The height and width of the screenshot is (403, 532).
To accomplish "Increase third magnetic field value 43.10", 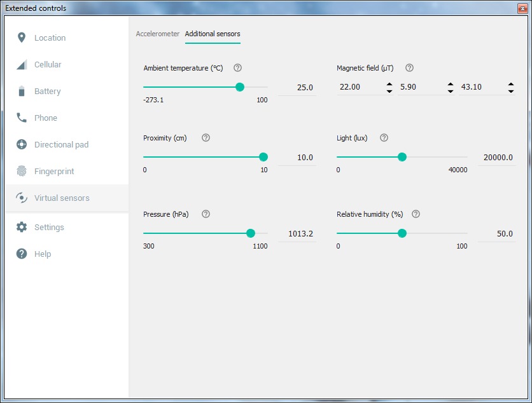I will (511, 84).
